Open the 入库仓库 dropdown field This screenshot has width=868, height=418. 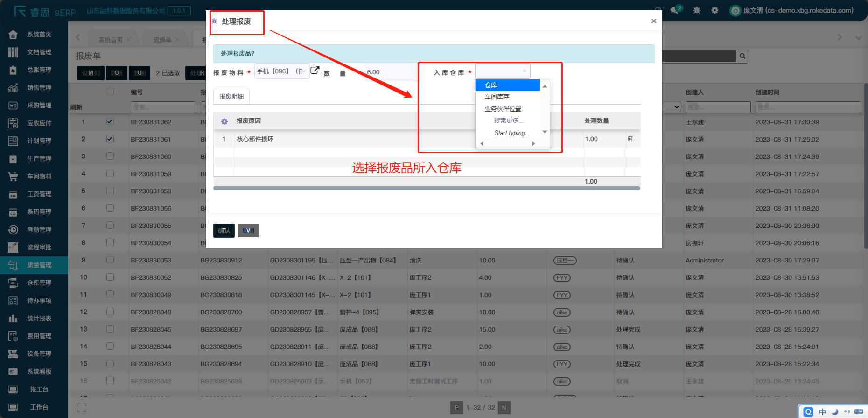502,71
